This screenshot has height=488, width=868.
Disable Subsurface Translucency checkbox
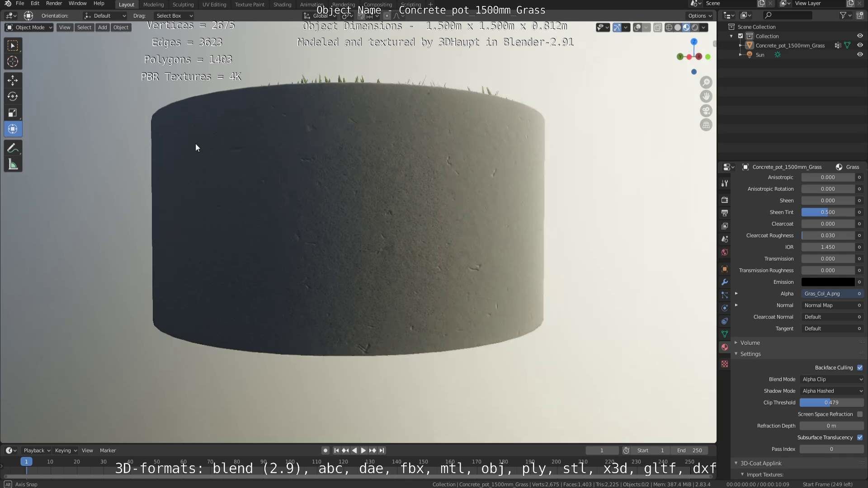pyautogui.click(x=859, y=437)
